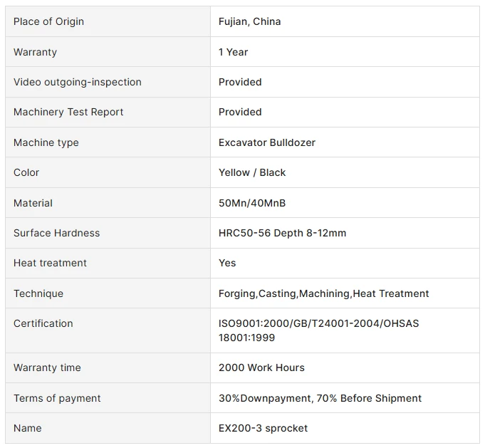Click the '50Mn/40MnB' material value
This screenshot has height=448, width=485.
(x=252, y=203)
